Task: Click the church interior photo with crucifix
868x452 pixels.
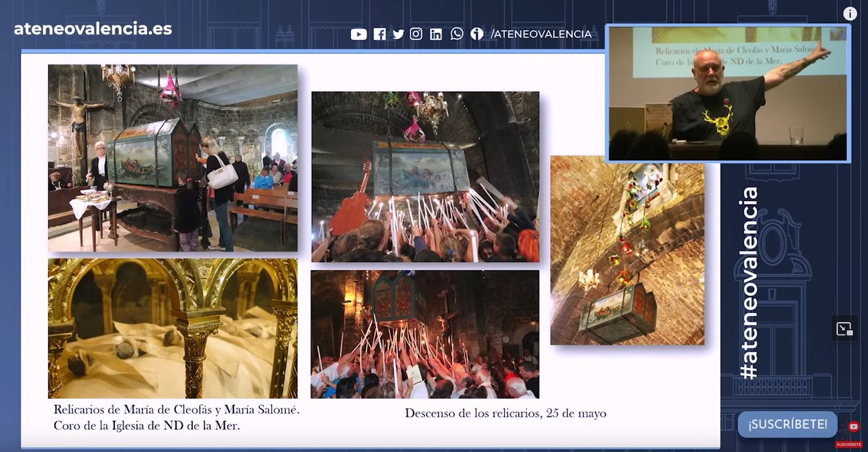Action: click(x=172, y=158)
